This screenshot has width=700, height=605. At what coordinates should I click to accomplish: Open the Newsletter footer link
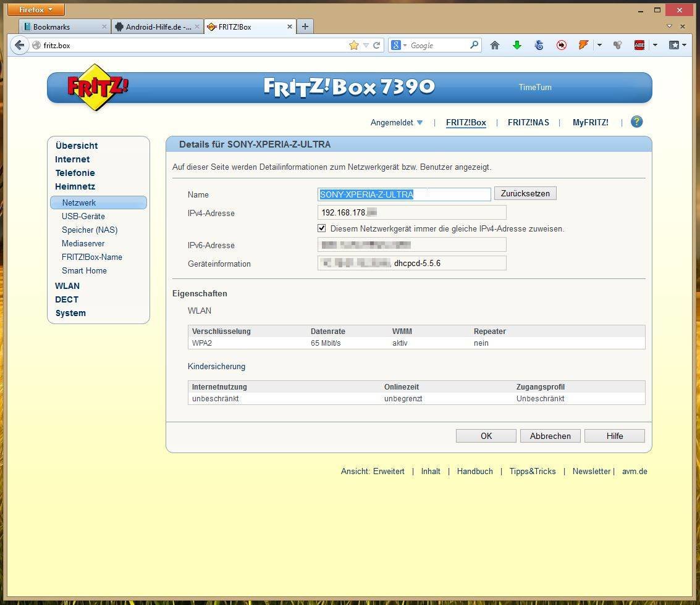591,471
